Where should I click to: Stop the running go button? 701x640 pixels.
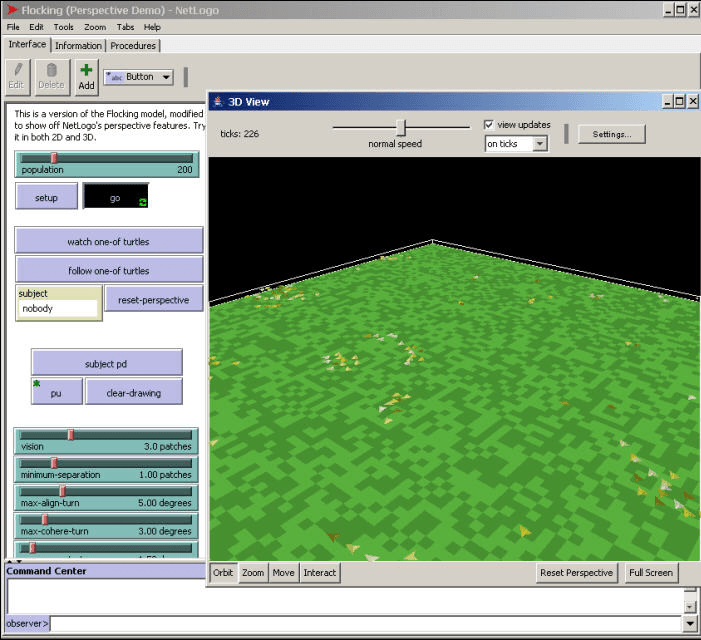[115, 196]
